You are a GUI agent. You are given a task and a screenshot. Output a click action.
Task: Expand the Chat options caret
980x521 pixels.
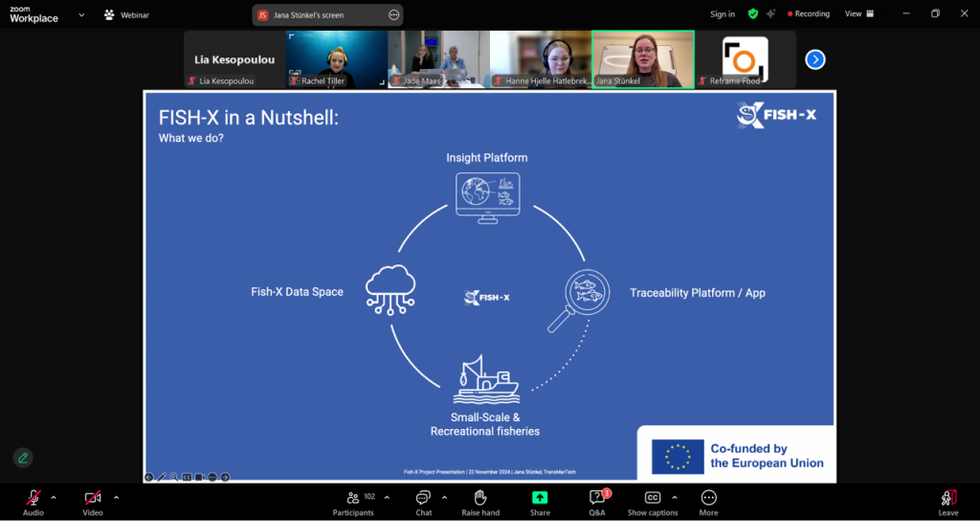[444, 498]
